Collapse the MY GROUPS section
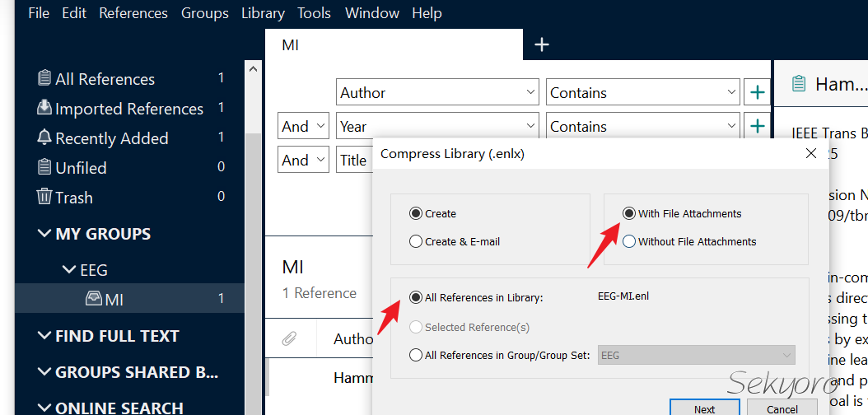 (x=44, y=234)
